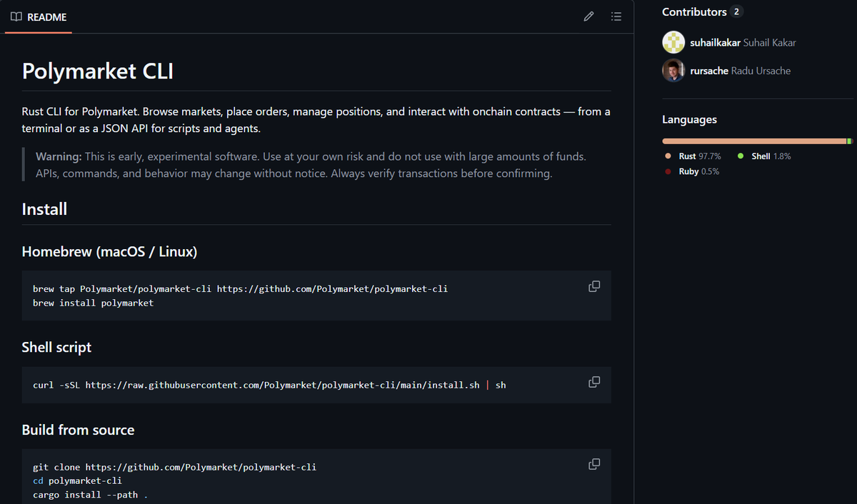Viewport: 857px width, 504px height.
Task: Click the Languages heading
Action: (689, 120)
